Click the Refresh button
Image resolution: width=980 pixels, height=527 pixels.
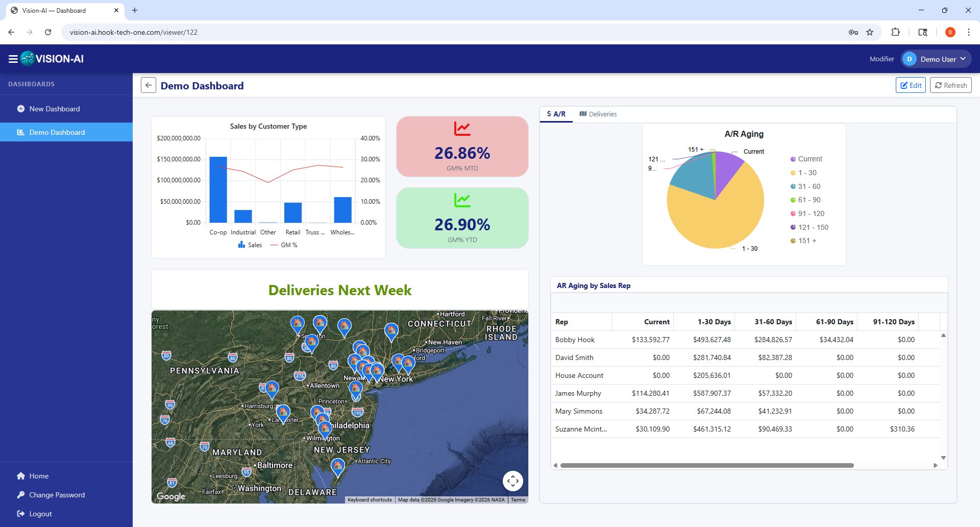(950, 85)
